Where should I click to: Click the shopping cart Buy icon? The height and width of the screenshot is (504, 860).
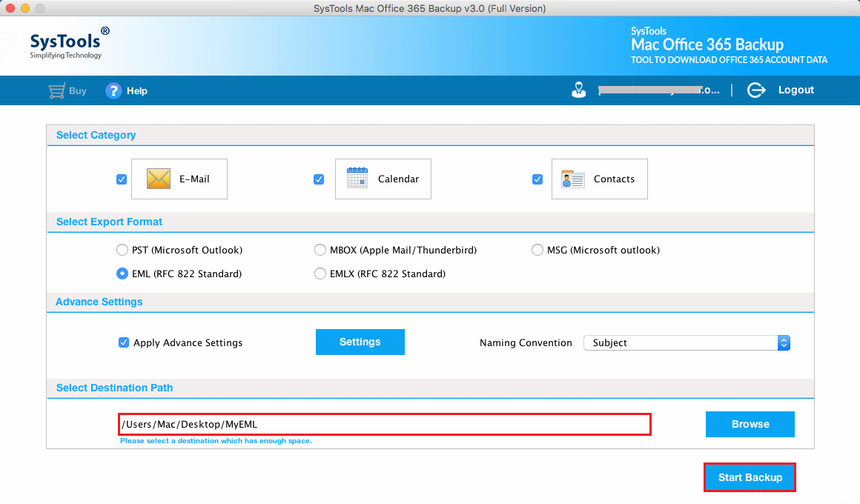56,91
